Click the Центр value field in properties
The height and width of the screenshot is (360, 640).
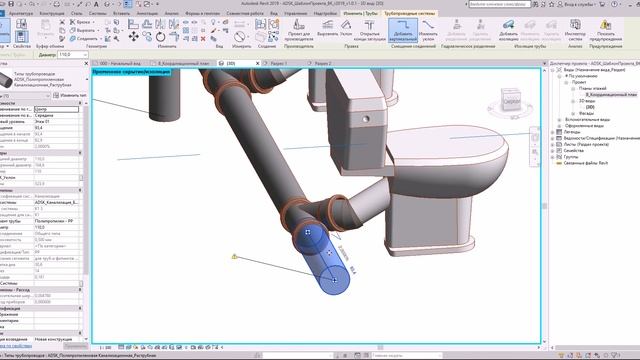[x=56, y=109]
